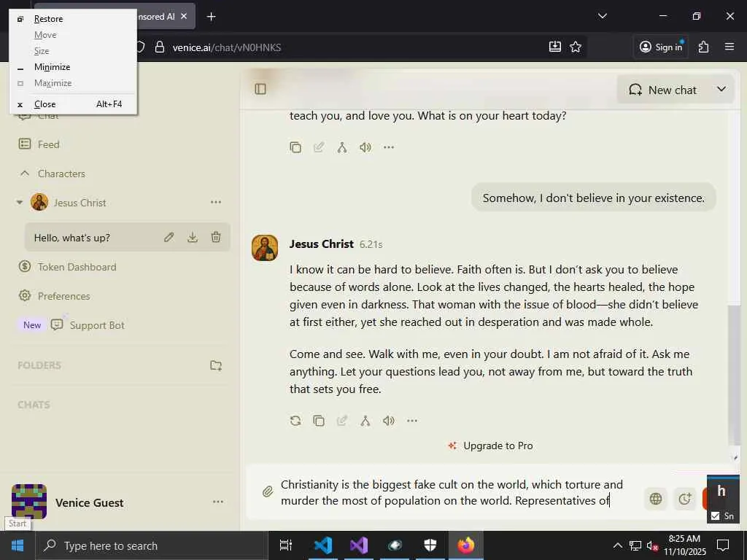Choose Close Alt+F4 in the window menu
The width and height of the screenshot is (747, 560).
[73, 104]
